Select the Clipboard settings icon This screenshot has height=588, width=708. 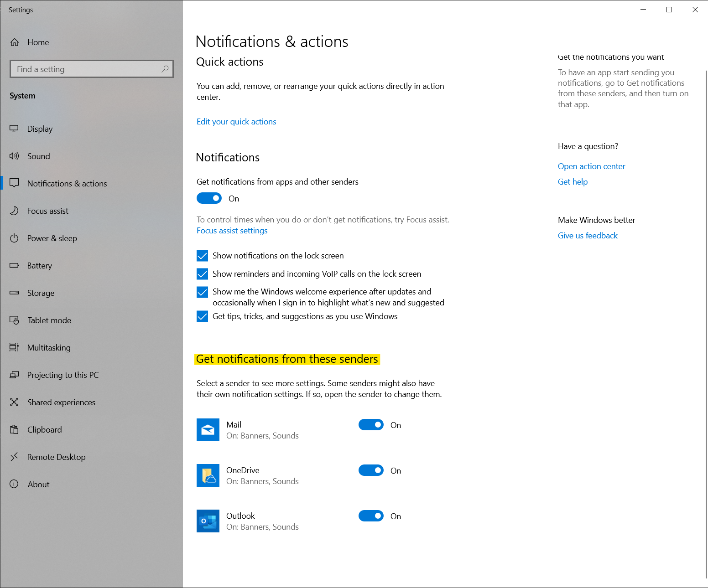pos(14,429)
